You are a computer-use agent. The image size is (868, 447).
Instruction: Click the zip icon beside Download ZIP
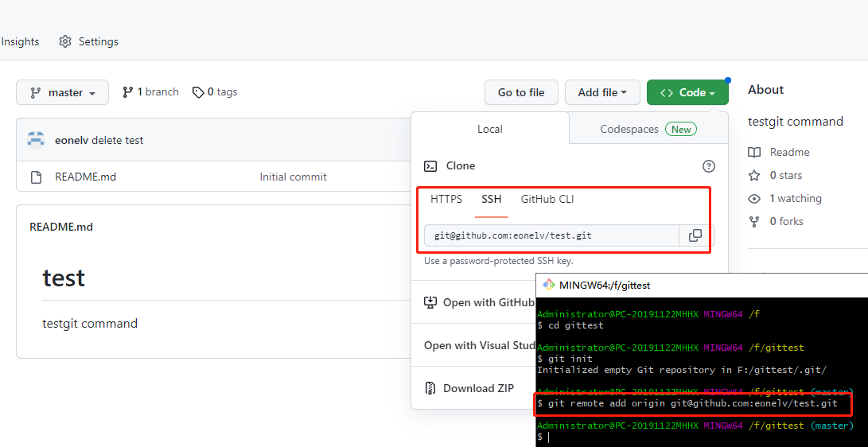(x=430, y=388)
